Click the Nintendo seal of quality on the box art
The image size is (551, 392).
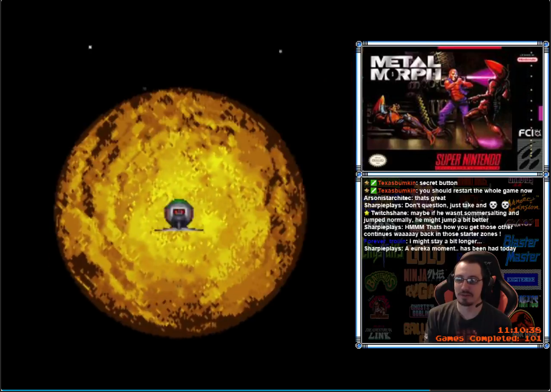click(378, 161)
